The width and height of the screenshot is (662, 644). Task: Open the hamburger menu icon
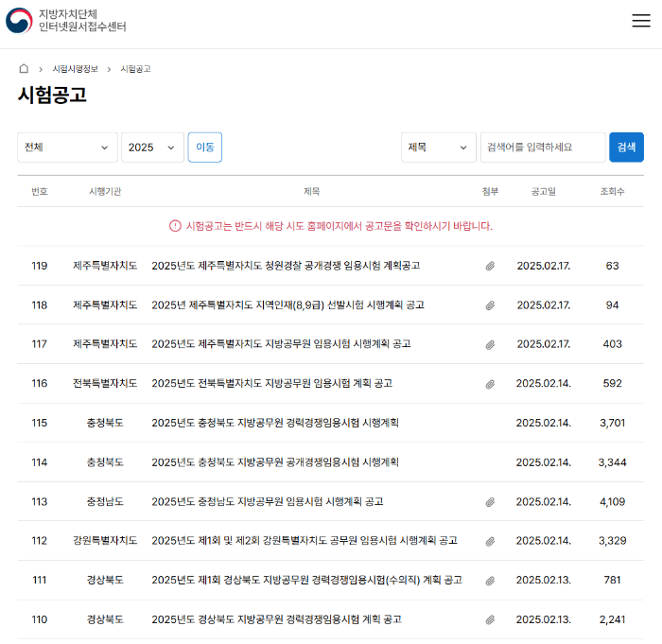coord(641,20)
